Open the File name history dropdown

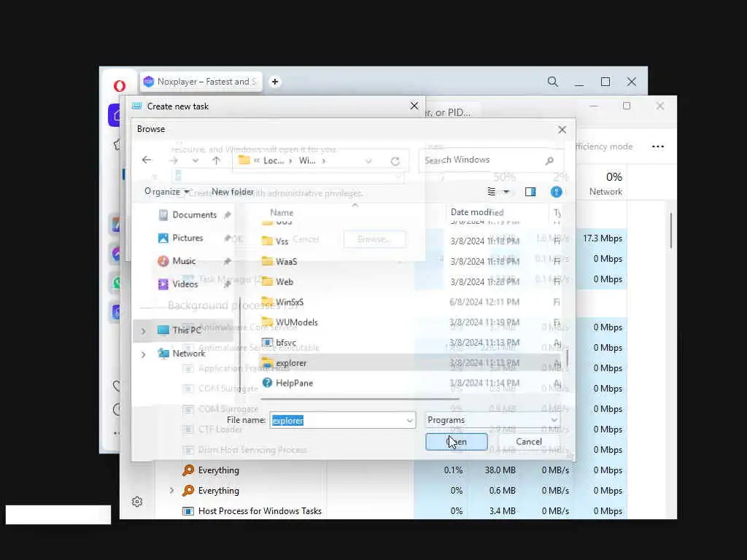click(x=410, y=420)
